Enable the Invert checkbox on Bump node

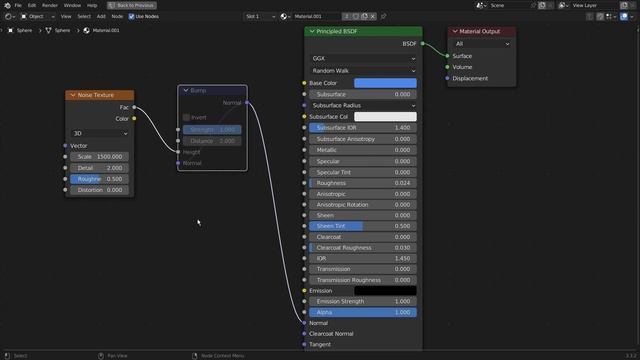pos(186,118)
